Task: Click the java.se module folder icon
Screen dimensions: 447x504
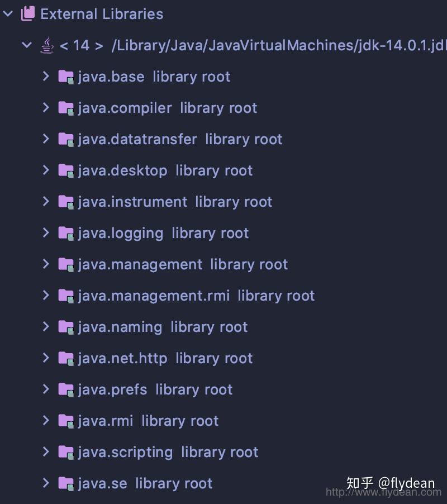Action: pyautogui.click(x=66, y=483)
